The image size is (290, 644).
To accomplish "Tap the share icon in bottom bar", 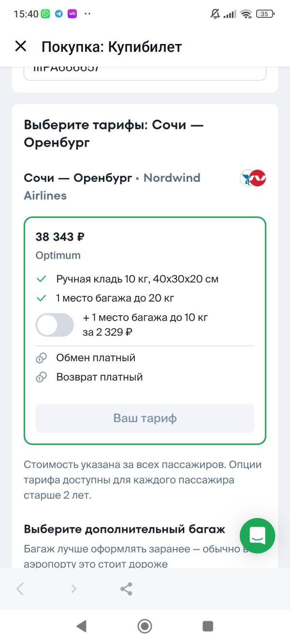I will [126, 589].
